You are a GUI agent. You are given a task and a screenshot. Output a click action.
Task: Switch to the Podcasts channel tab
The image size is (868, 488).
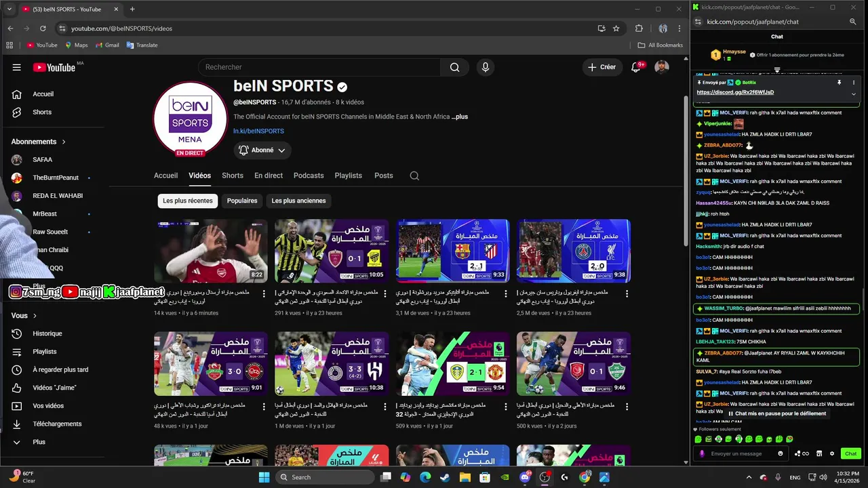point(309,176)
